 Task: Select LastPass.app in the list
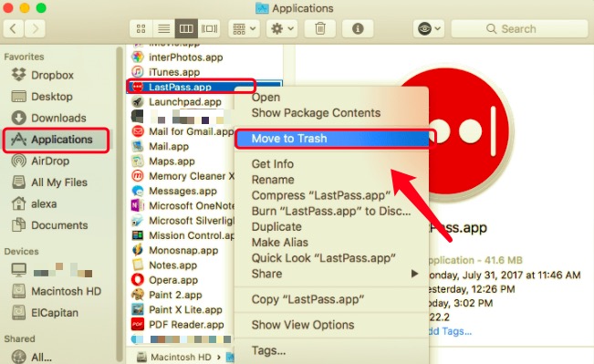click(180, 87)
